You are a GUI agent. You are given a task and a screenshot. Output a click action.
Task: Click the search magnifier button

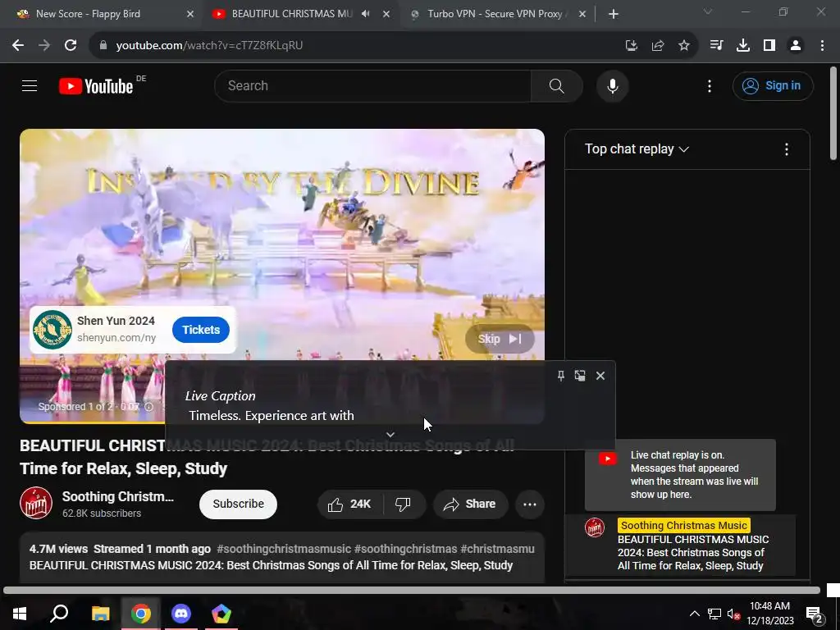coord(557,85)
